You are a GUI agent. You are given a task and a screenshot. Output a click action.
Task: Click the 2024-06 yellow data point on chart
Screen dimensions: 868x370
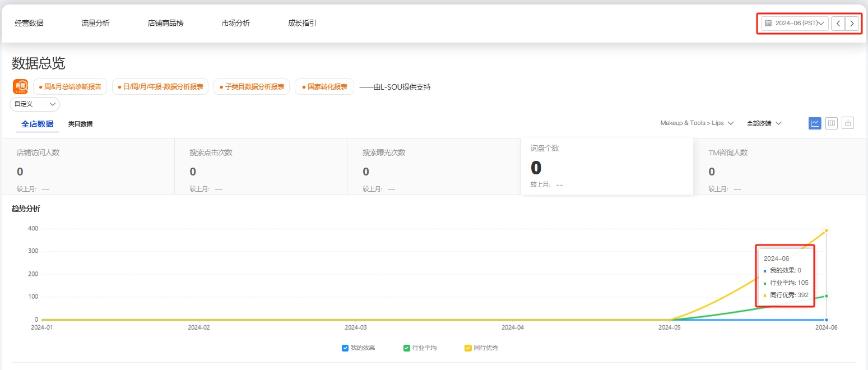click(827, 230)
